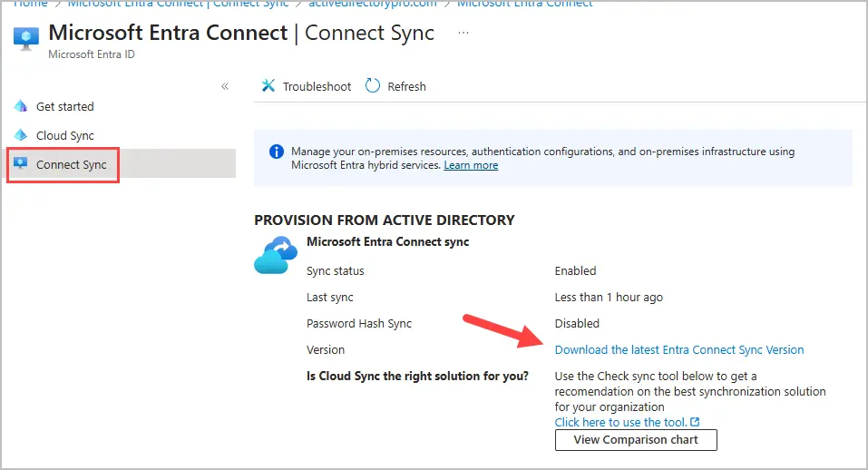This screenshot has width=868, height=470.
Task: Click the cloud sync icon under Provision heading
Action: coord(276,256)
